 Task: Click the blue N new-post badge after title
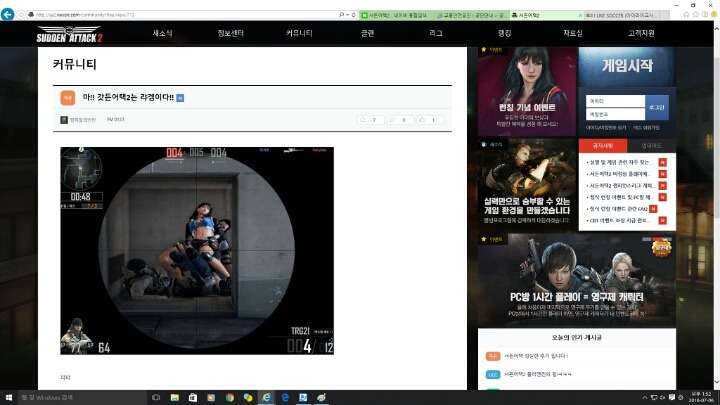click(x=180, y=98)
